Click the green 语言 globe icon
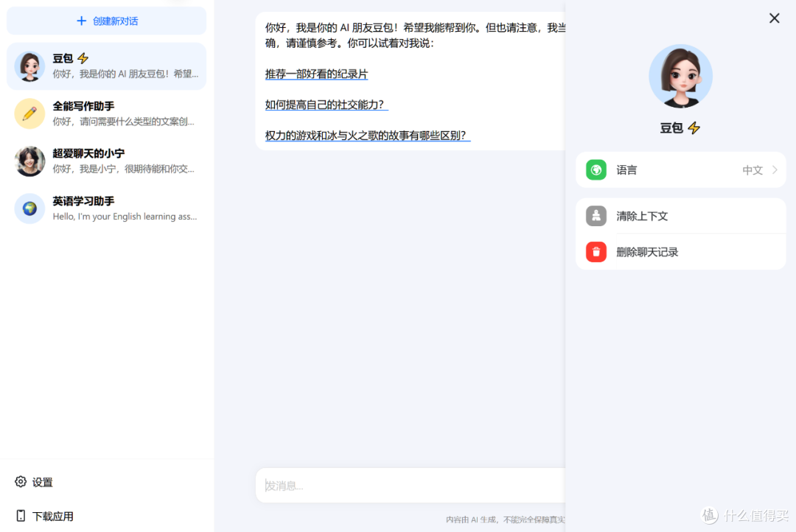This screenshot has height=532, width=796. 596,170
